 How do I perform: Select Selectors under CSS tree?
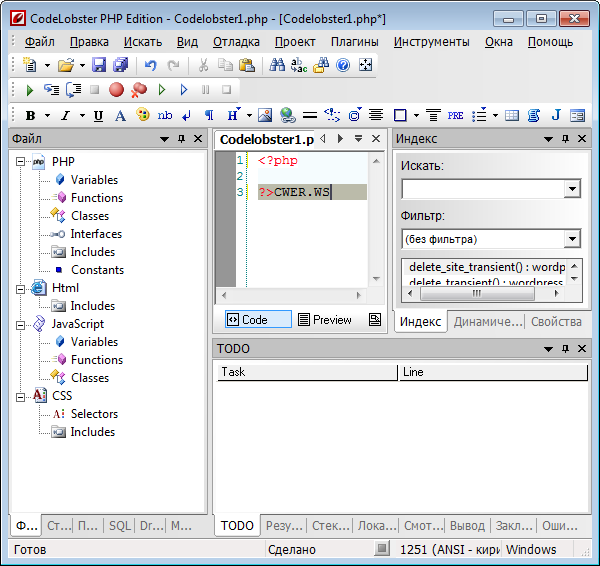point(94,414)
